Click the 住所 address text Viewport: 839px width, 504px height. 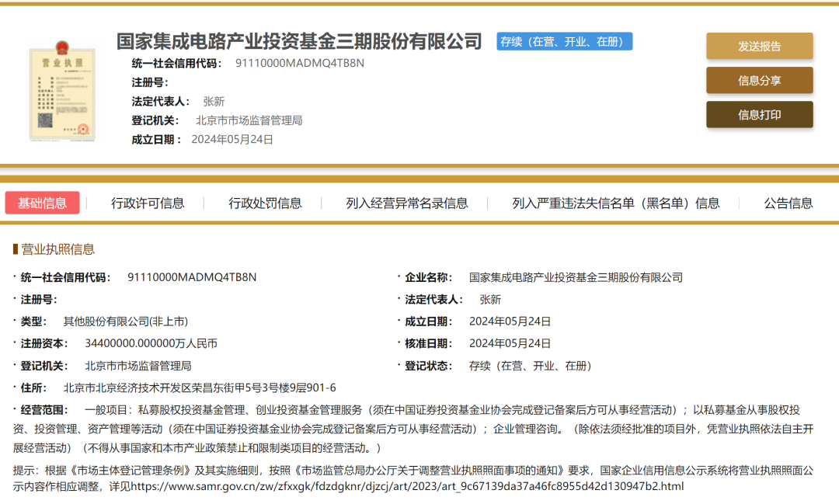pos(199,388)
